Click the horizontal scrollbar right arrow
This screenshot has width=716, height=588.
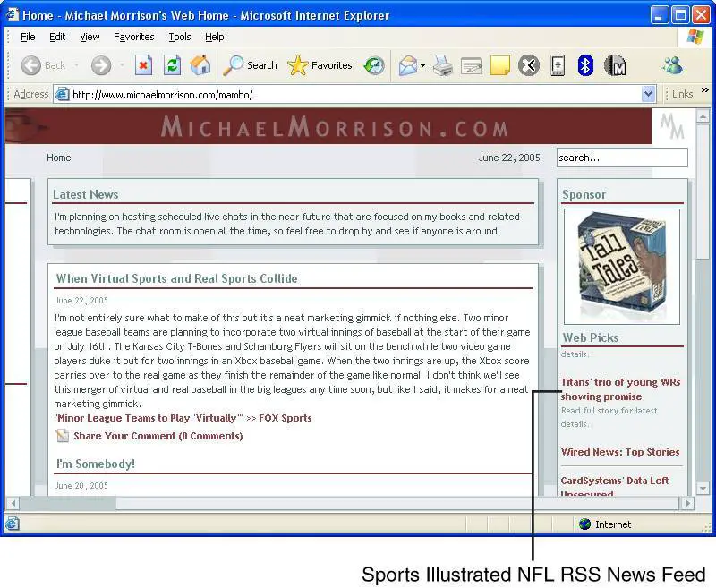coord(687,504)
